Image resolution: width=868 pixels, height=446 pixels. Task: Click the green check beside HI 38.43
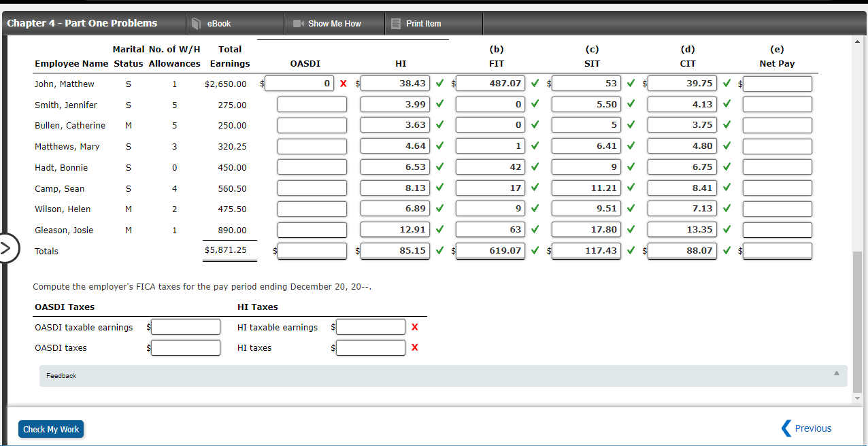[439, 84]
